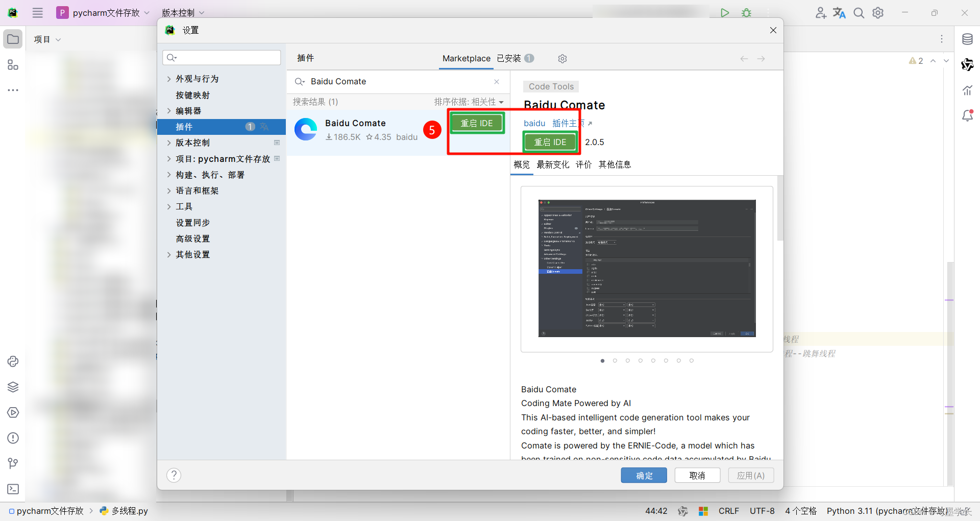Open the Baidu Comate sidebar icon
Screen dimensions: 980x521
967,65
